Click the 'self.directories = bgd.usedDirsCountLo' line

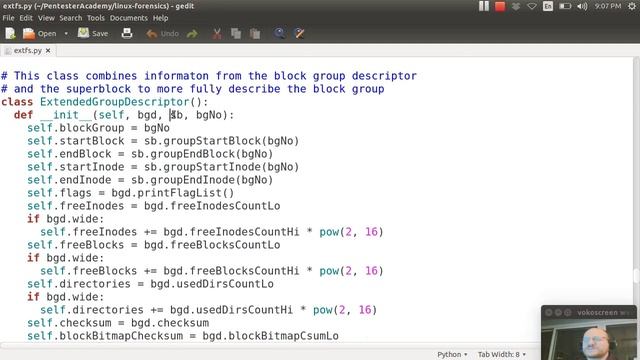click(150, 284)
